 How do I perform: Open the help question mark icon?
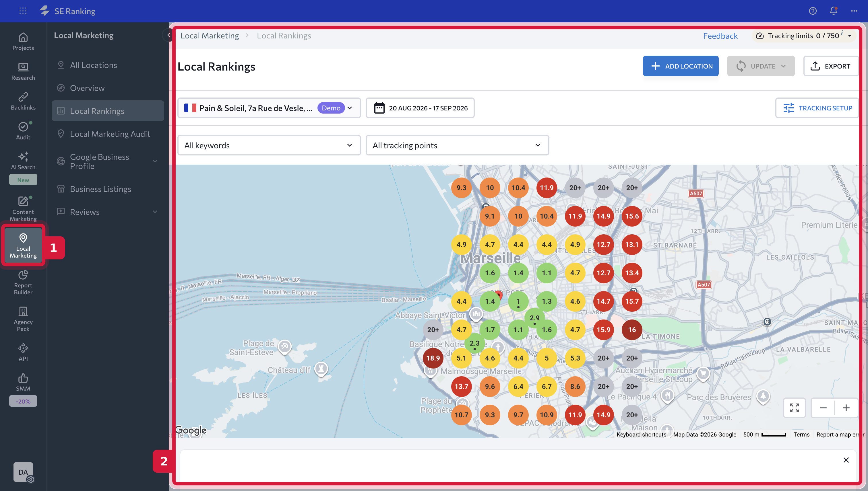click(x=813, y=11)
